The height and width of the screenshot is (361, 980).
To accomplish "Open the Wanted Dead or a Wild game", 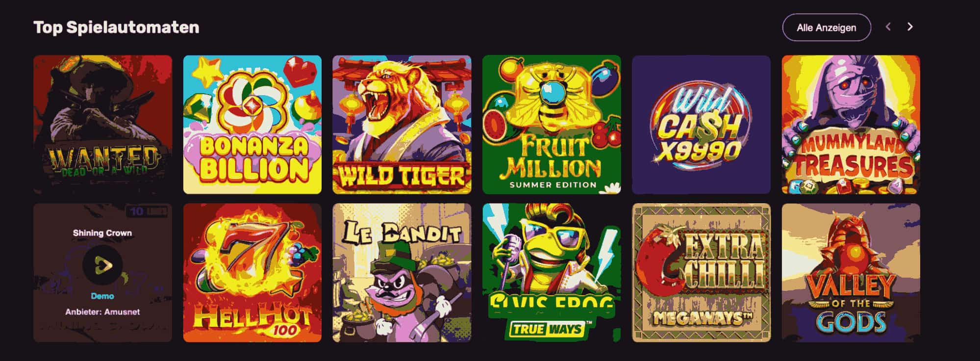I will [103, 125].
